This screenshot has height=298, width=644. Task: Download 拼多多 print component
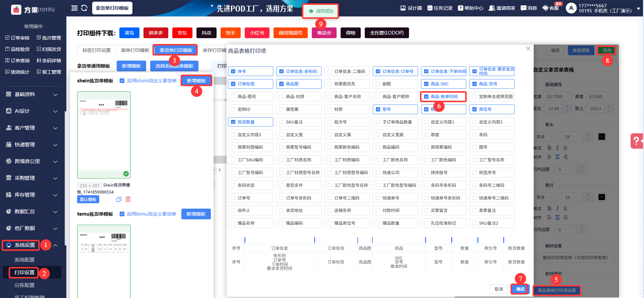coord(156,33)
